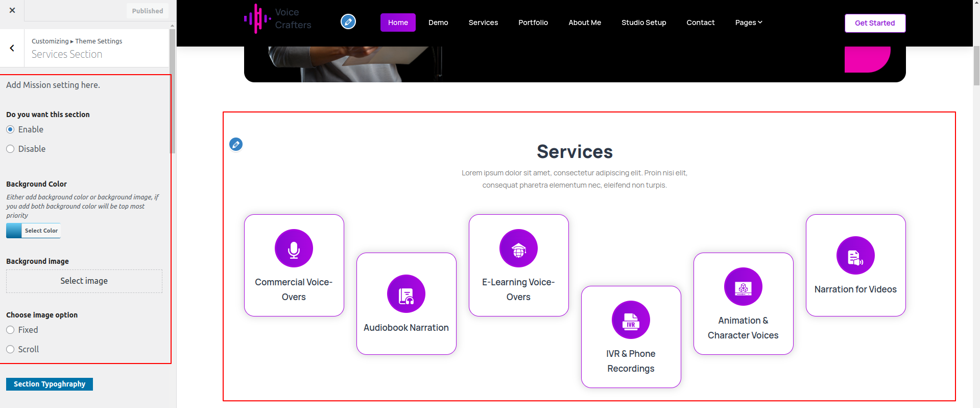
Task: Expand the Pages dropdown menu
Action: (x=748, y=22)
